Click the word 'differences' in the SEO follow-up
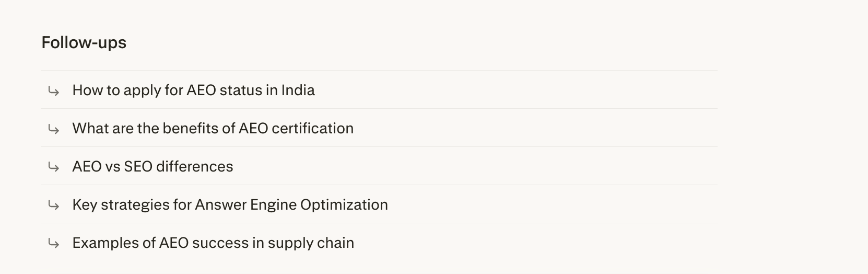Viewport: 868px width, 274px height. tap(194, 166)
